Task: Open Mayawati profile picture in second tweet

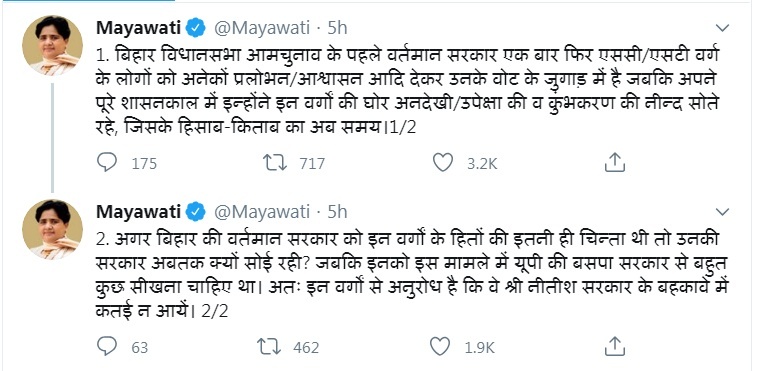Action: pos(52,230)
